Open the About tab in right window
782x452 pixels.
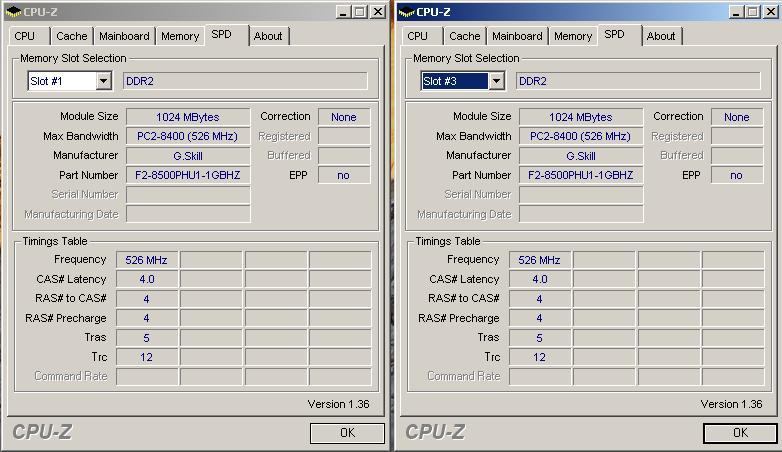661,36
